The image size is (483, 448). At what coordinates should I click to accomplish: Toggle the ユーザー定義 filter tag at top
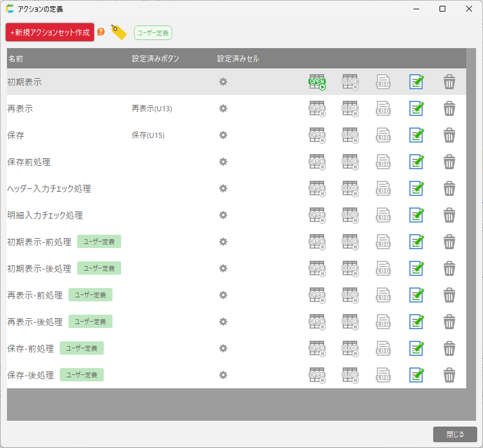pyautogui.click(x=153, y=33)
